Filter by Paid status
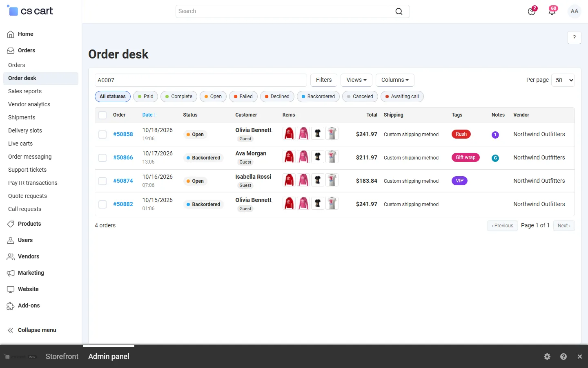This screenshot has width=588, height=368. point(145,96)
